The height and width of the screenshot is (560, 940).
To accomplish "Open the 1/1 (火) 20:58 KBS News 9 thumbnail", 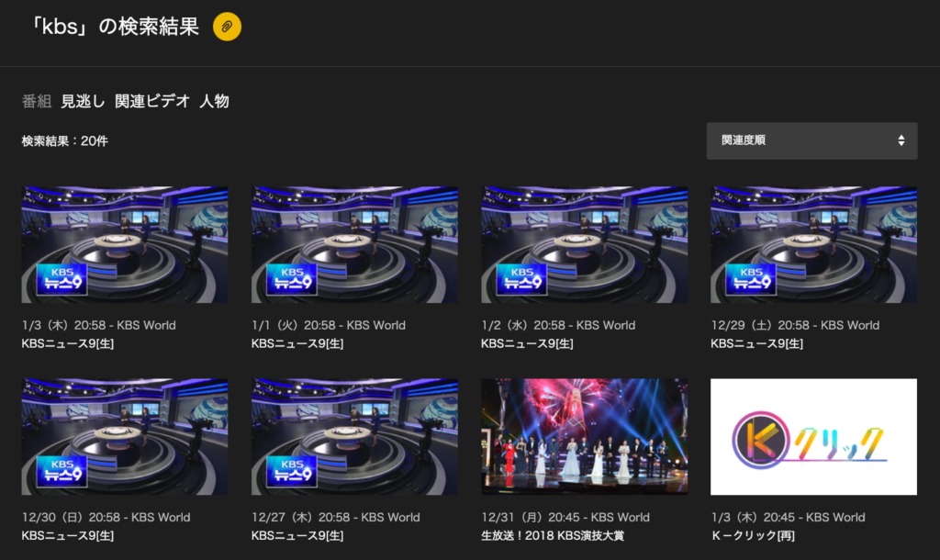I will (354, 244).
